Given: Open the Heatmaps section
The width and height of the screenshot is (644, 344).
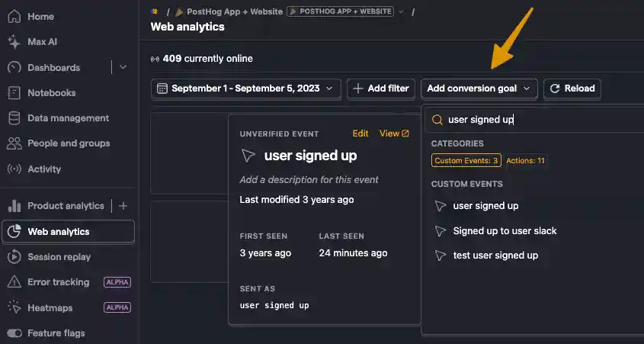Looking at the screenshot, I should [49, 307].
